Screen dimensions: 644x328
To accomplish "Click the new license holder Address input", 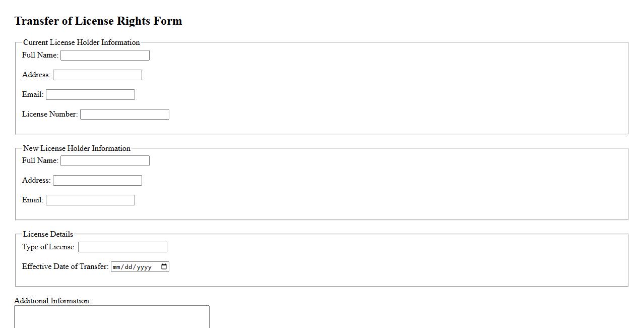I will [x=97, y=181].
